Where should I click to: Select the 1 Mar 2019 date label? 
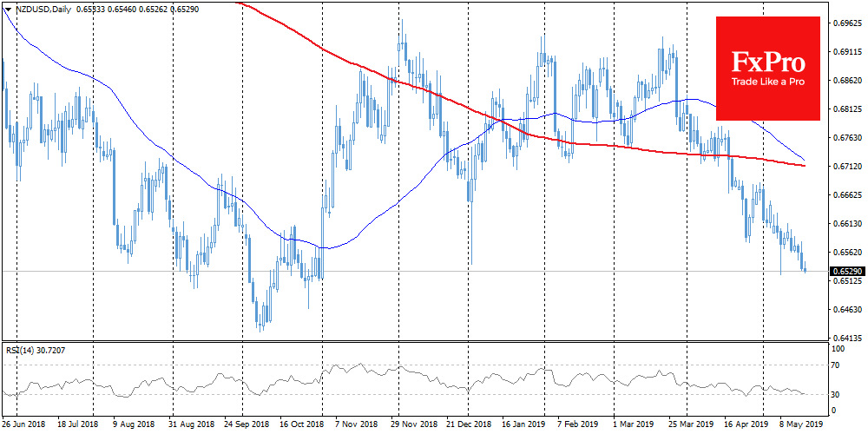coord(635,426)
